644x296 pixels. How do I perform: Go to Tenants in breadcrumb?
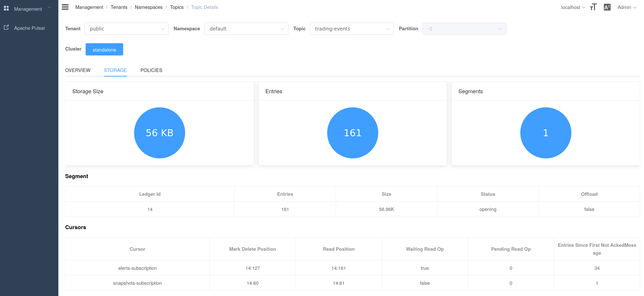point(119,7)
